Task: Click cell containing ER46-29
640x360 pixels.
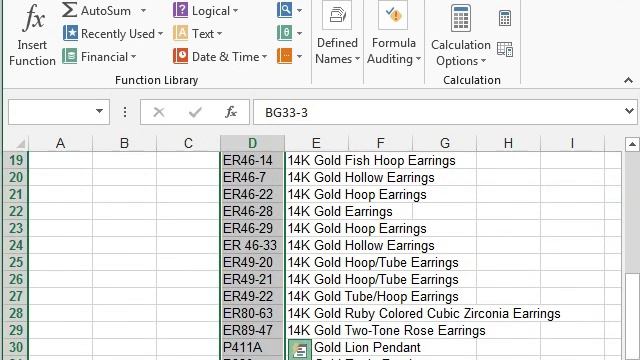Action: (252, 228)
